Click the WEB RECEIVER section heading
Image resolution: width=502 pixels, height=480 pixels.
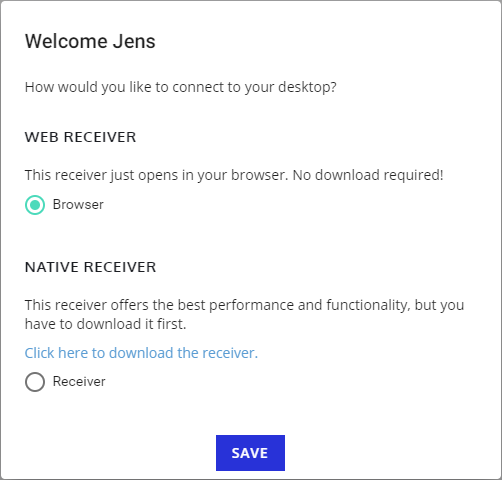coord(80,137)
